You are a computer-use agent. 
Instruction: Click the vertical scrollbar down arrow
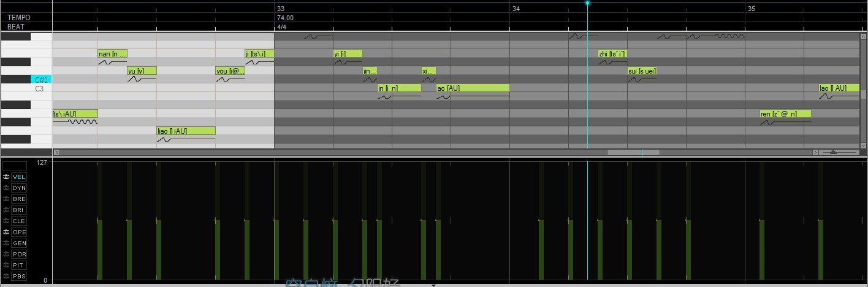point(864,145)
